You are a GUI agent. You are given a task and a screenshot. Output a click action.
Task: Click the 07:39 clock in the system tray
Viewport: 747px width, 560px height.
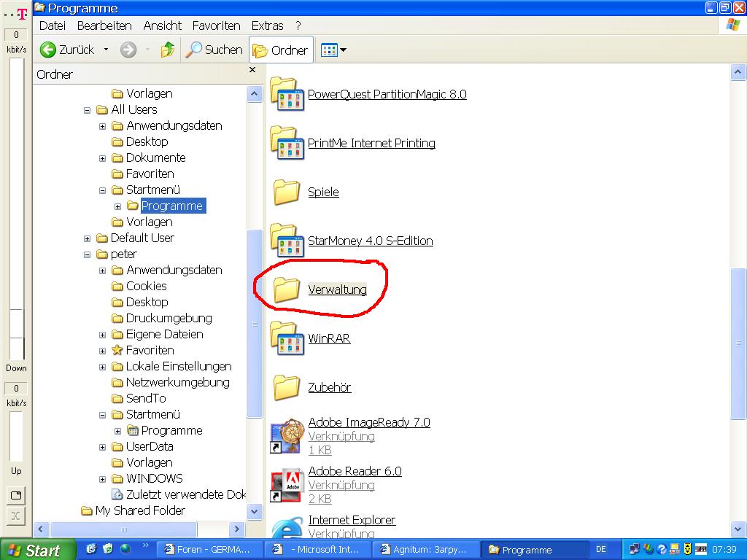pos(724,550)
